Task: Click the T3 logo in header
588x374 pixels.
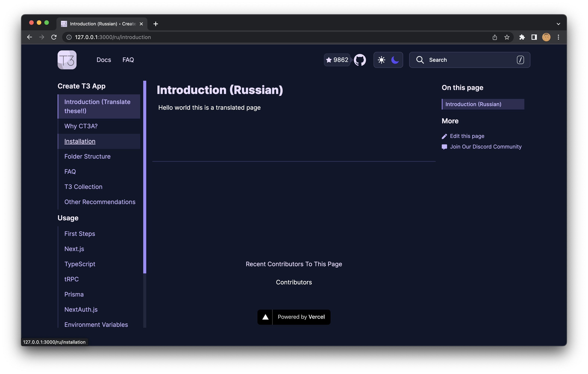Action: click(67, 60)
